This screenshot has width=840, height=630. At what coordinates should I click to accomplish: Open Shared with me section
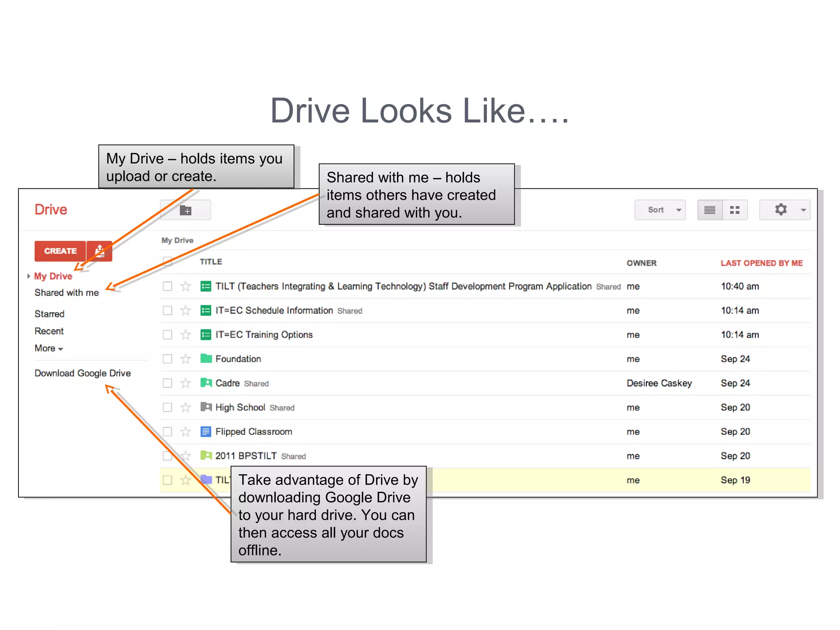(x=66, y=292)
